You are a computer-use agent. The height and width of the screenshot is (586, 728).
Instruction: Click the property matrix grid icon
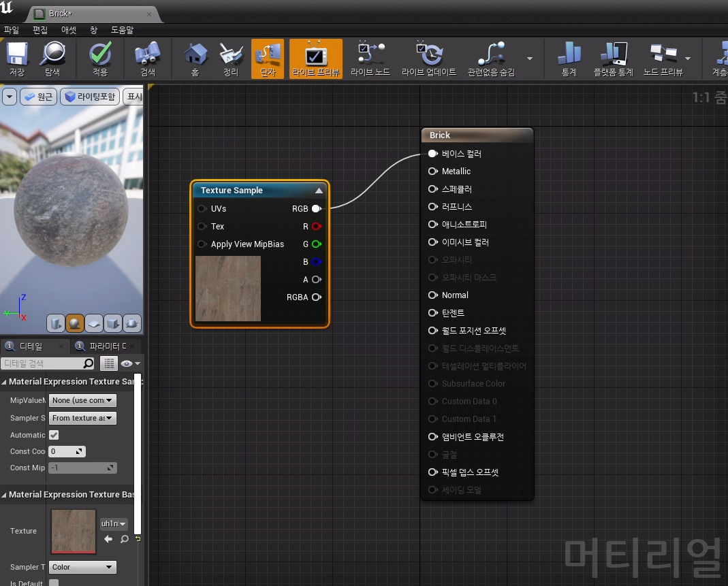point(109,363)
